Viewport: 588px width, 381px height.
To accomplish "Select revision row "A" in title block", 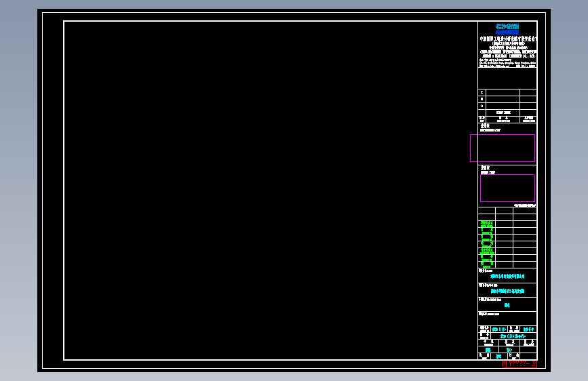I will 507,106.
